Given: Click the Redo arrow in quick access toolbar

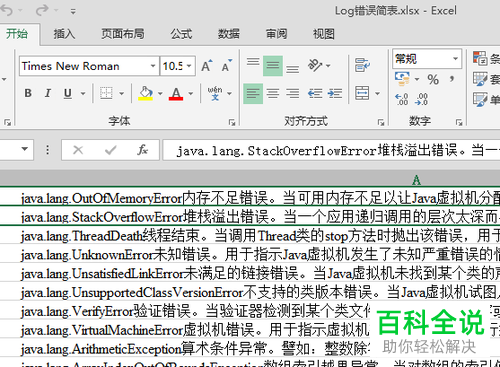Looking at the screenshot, I should [42, 11].
